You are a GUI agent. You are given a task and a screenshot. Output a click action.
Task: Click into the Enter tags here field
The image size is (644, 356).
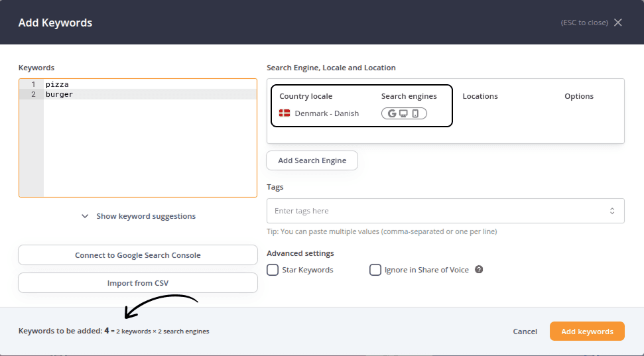click(446, 211)
